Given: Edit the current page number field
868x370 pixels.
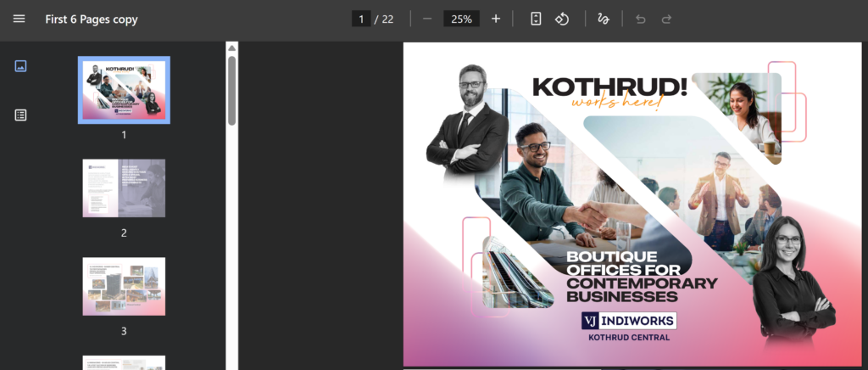Looking at the screenshot, I should coord(361,19).
